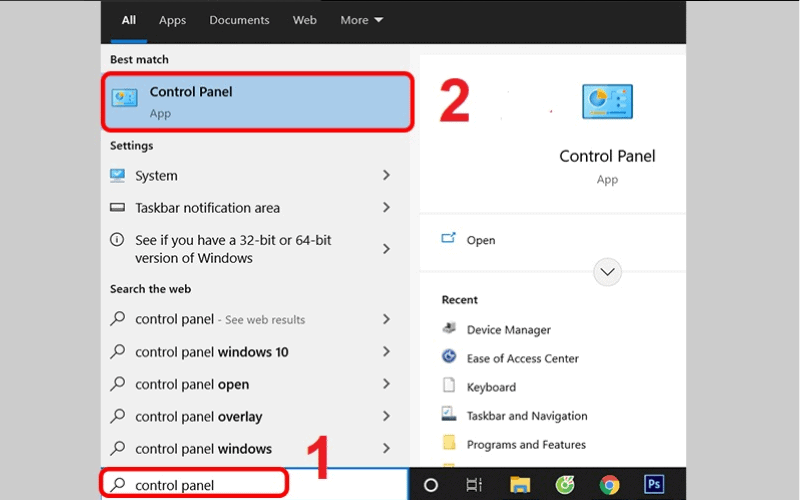Viewport: 800px width, 500px height.
Task: Select the control panel windows 10 web suggestion
Action: click(x=211, y=352)
